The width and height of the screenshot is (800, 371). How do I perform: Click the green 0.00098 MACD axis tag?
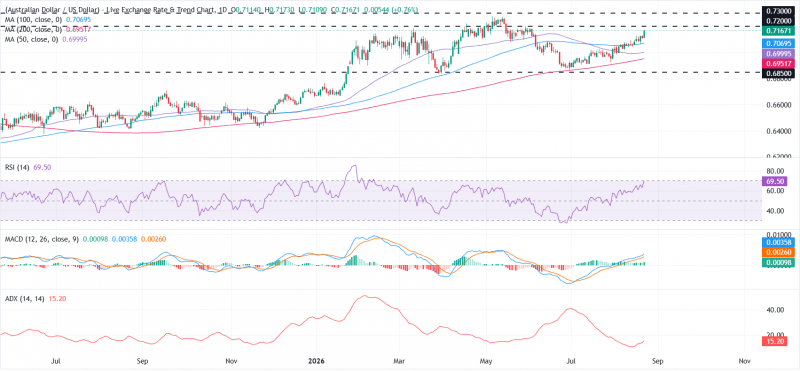click(x=780, y=262)
